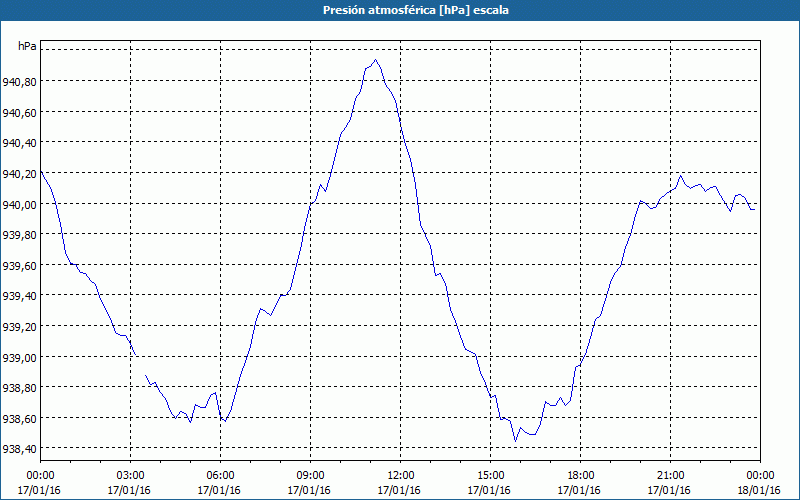The width and height of the screenshot is (800, 500).
Task: Select the 938,80 y-axis label
Action: point(19,388)
